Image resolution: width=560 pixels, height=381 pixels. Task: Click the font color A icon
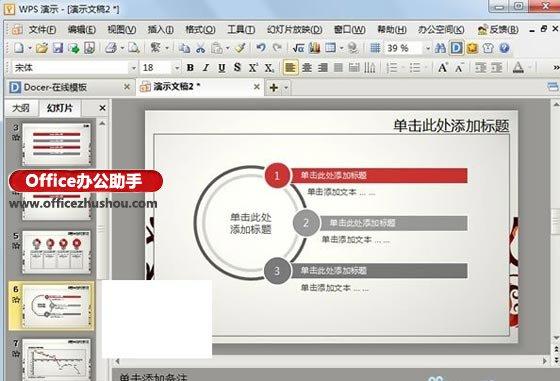(518, 67)
